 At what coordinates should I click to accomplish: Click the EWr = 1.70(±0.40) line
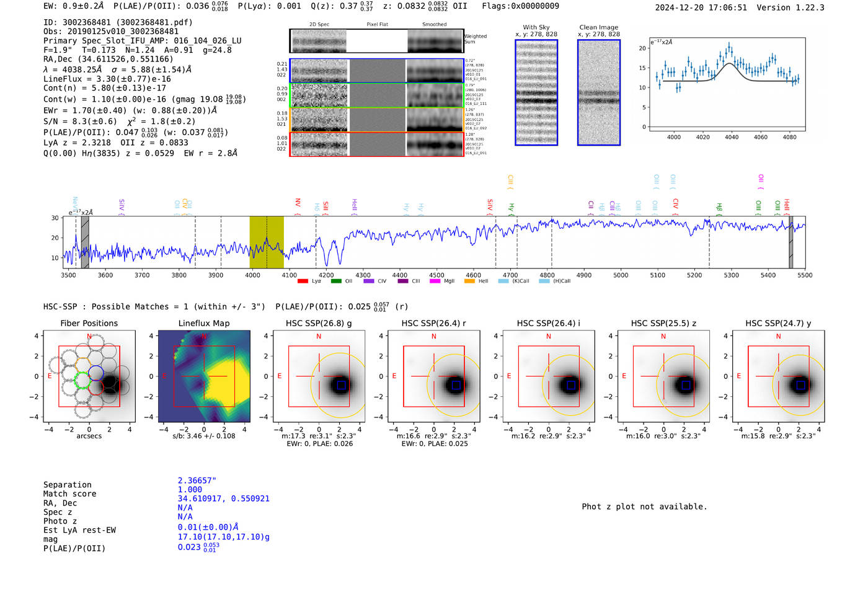(x=130, y=110)
